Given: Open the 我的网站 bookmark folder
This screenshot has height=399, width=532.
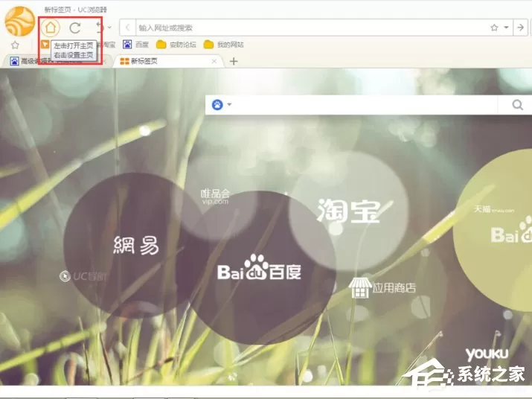Looking at the screenshot, I should [224, 45].
